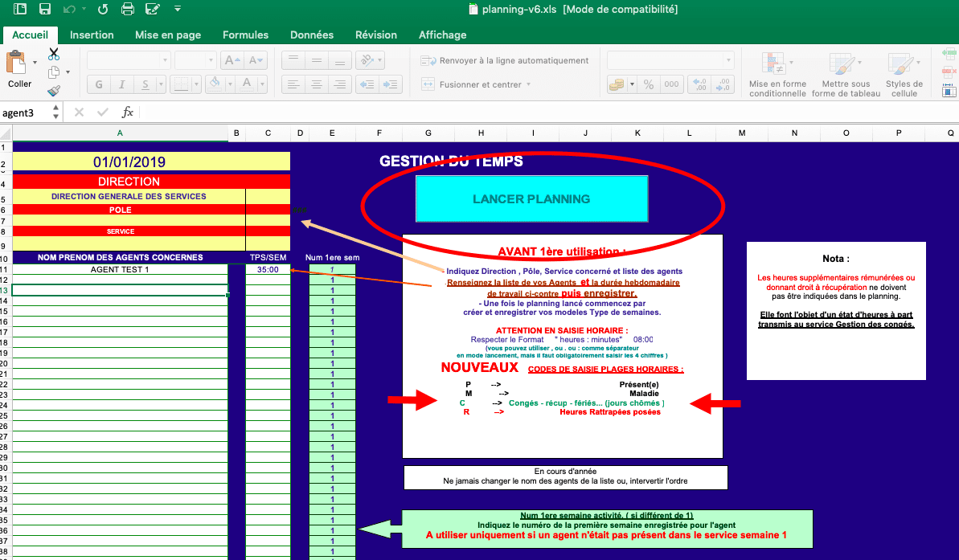Toggle underline S formatting

[x=145, y=84]
